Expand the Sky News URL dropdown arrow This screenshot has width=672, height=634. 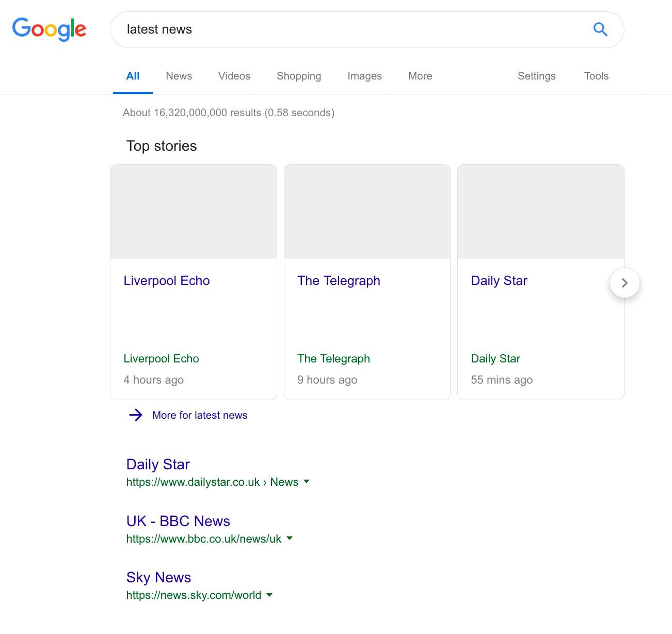[x=269, y=595]
